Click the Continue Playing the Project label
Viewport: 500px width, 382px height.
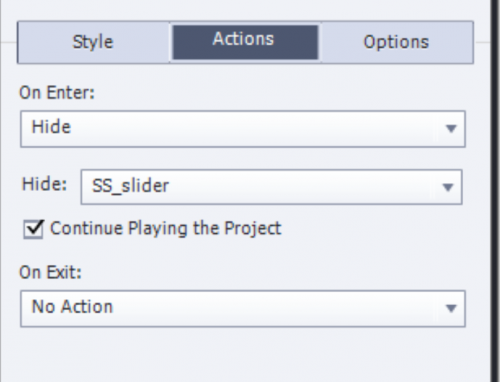(166, 229)
